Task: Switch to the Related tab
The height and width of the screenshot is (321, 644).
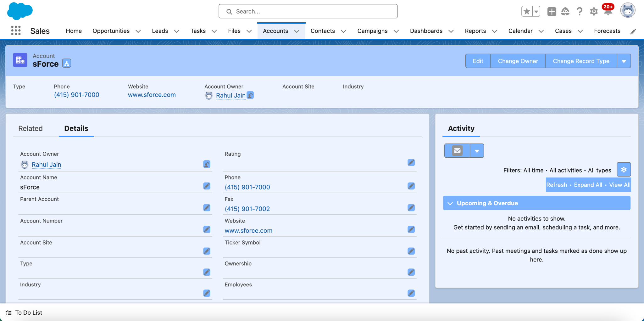Action: tap(31, 128)
